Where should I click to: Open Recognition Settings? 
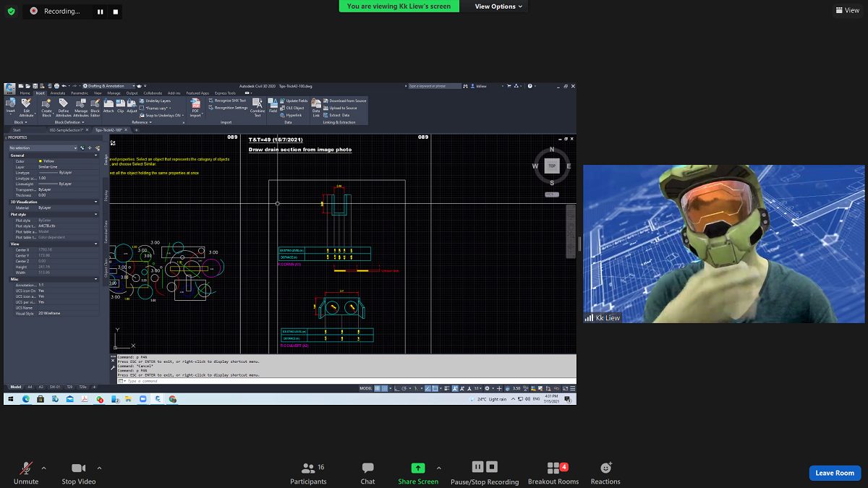[228, 108]
